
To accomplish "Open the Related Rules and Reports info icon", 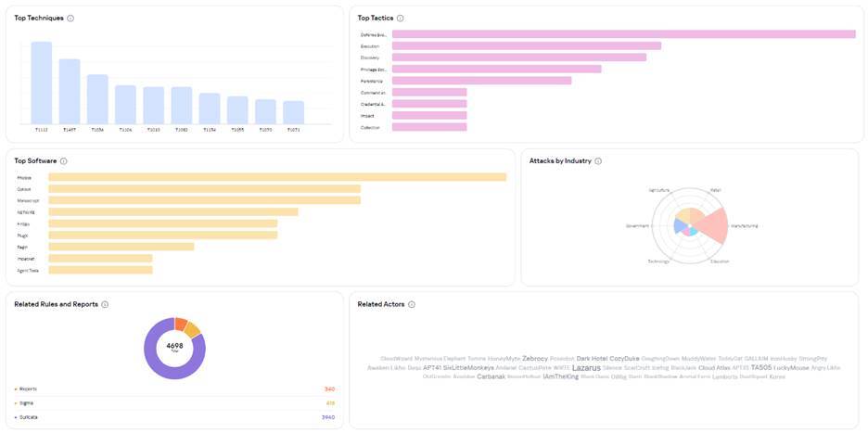I will point(105,305).
